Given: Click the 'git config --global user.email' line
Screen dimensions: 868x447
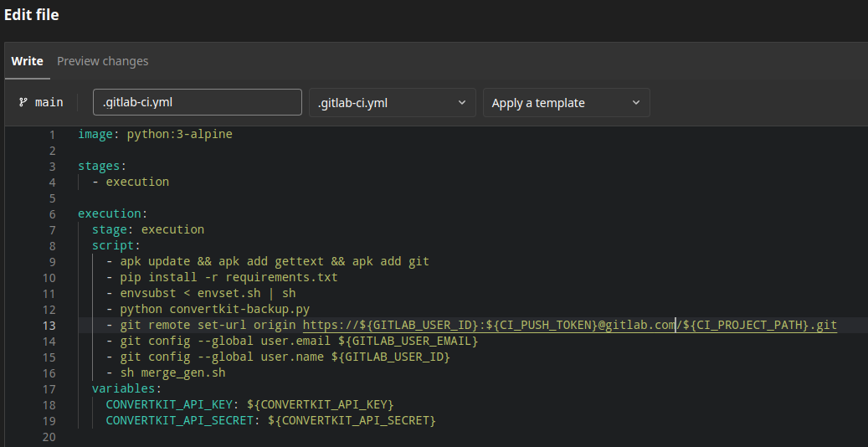Looking at the screenshot, I should pyautogui.click(x=292, y=341).
